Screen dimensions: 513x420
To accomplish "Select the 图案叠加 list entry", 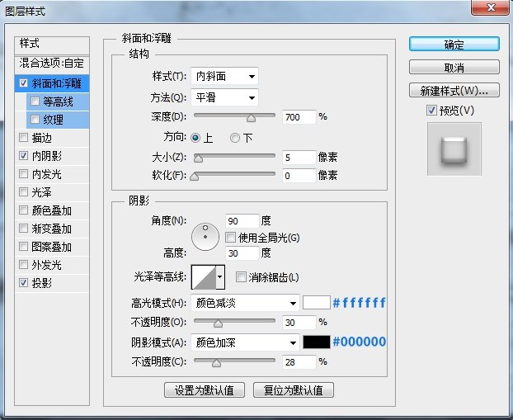I will pos(52,247).
